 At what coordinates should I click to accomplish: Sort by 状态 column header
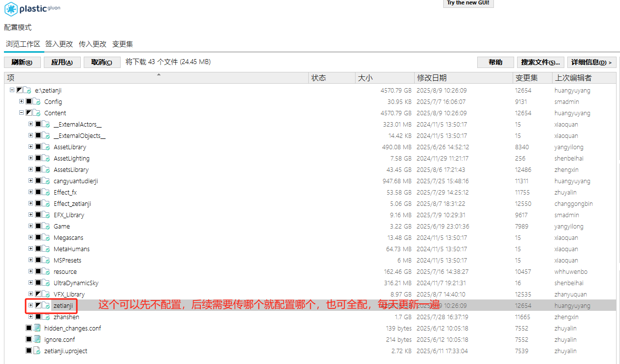332,78
